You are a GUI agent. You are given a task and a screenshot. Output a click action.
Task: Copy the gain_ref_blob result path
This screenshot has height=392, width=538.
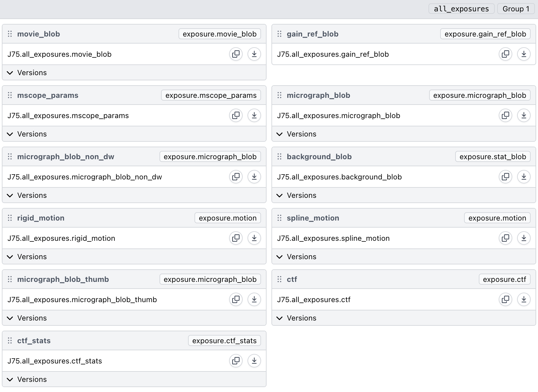coord(505,54)
